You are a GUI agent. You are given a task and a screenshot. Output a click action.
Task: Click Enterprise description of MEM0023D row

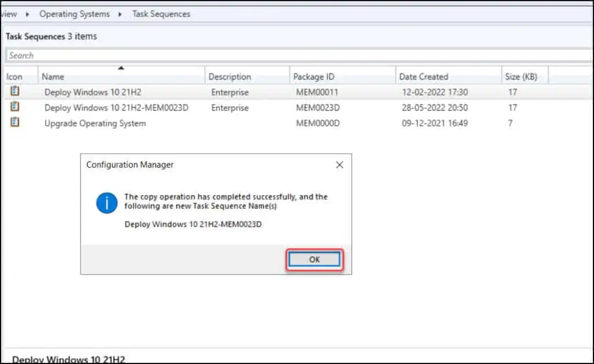tap(230, 108)
